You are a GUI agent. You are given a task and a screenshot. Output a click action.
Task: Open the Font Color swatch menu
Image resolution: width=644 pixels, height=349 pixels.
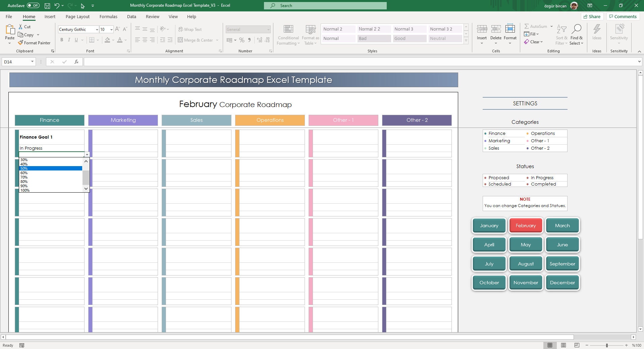tap(125, 40)
